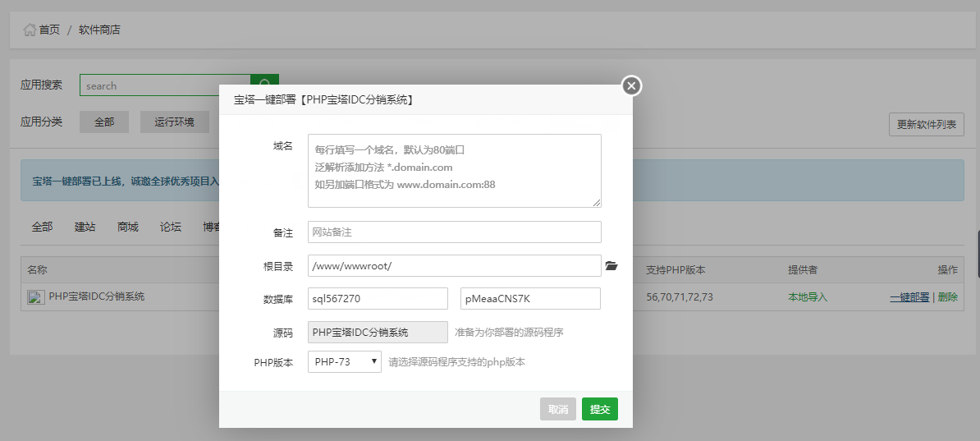This screenshot has width=980, height=441.
Task: Click the 网站备注 remark field
Action: [x=454, y=232]
